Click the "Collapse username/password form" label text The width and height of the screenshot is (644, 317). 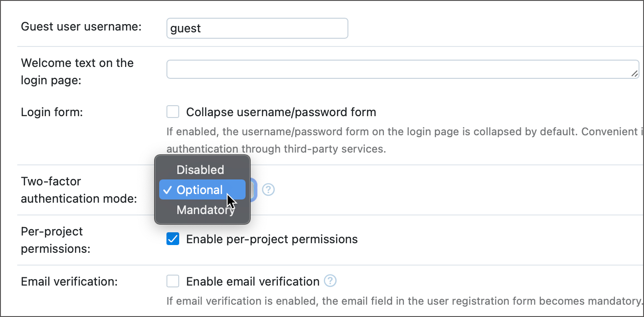281,112
